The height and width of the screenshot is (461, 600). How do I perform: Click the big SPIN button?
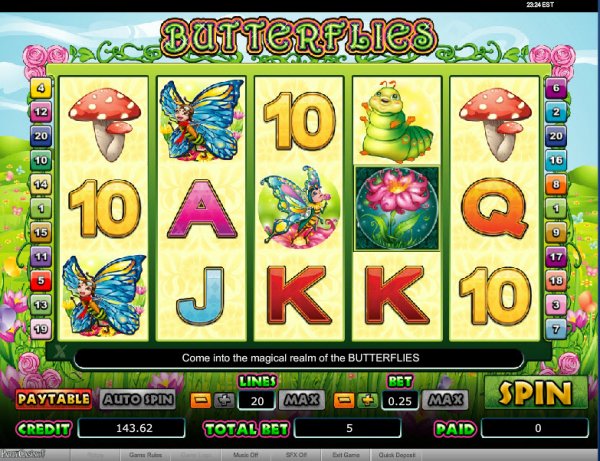coord(536,393)
